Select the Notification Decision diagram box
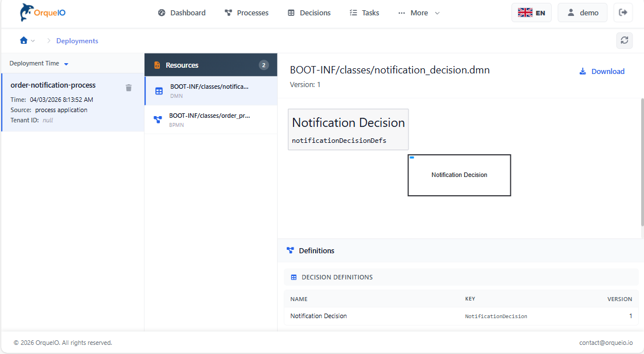 coord(459,175)
